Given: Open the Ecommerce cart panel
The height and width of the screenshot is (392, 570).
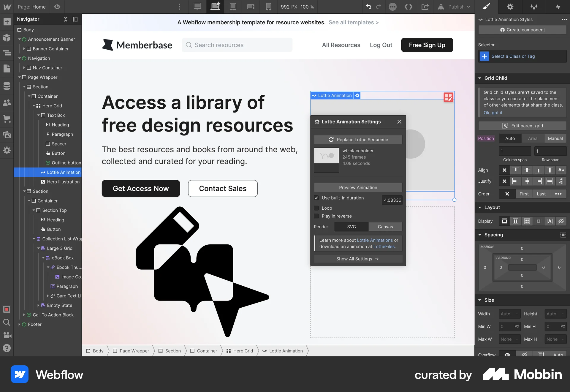Looking at the screenshot, I should click(7, 119).
